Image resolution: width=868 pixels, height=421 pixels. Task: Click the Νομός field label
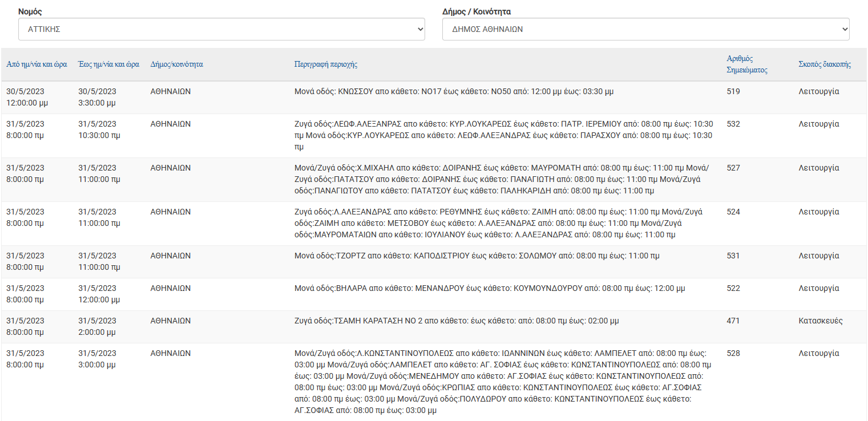pos(30,11)
